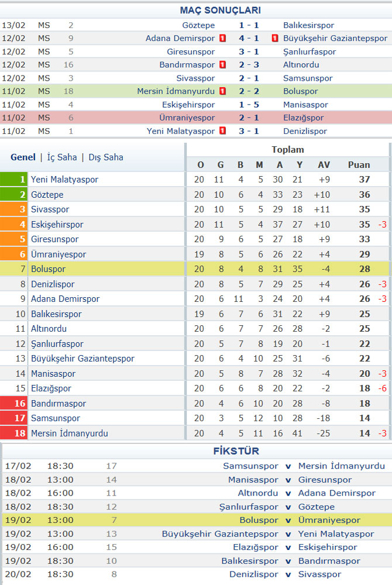Screen dimensions: 392x585
Task: Click red card icon next to Mersin İdmanyurdu result
Action: [223, 91]
